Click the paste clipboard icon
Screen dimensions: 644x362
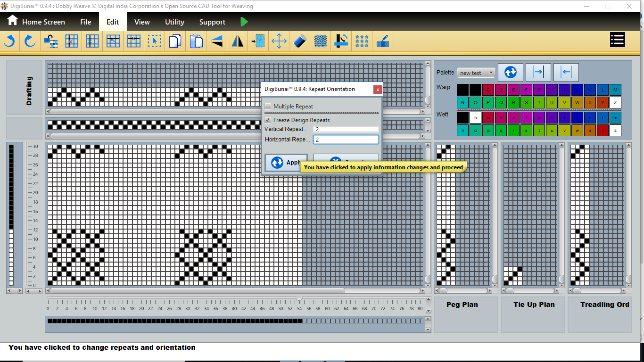[x=196, y=41]
